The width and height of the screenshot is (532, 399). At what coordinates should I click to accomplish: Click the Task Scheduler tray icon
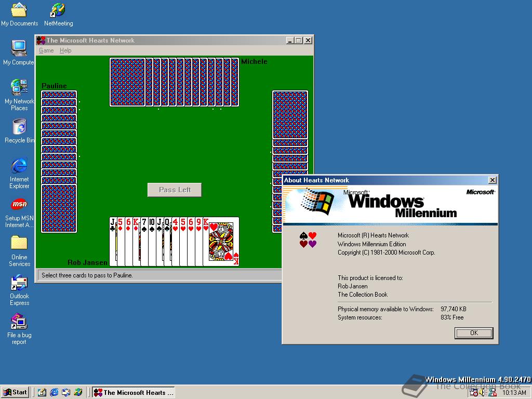point(474,393)
